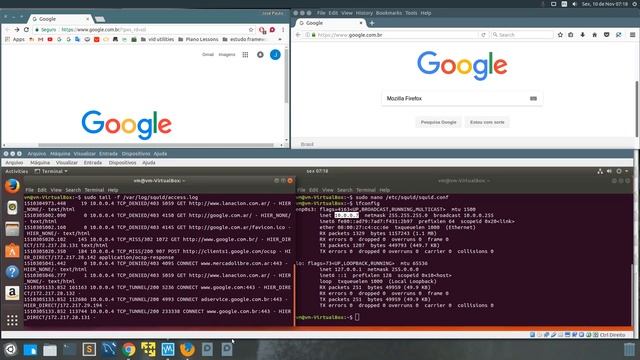Viewport: 640px width, 360px height.
Task: Open Chrome from host taskbar
Action: tap(129, 349)
